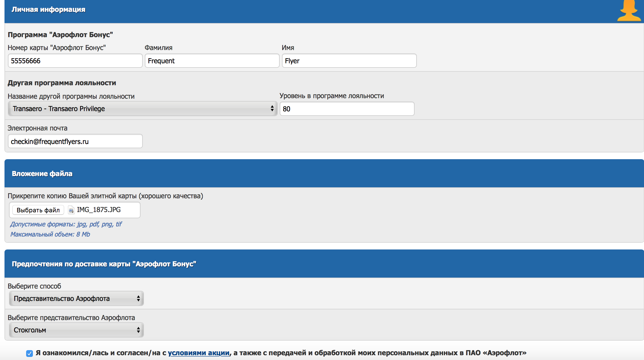
Task: Click the Имя field containing Flyer
Action: click(x=349, y=61)
